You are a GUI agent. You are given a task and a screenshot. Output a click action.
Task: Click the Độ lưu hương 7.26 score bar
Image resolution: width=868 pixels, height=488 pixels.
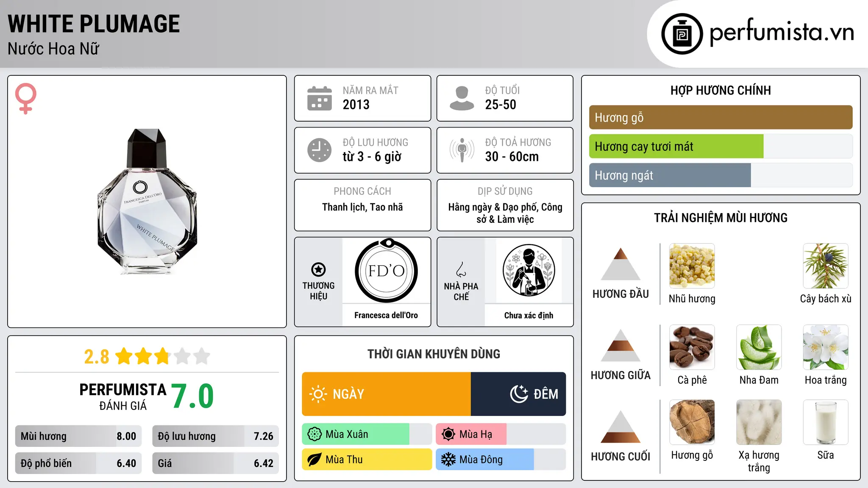point(216,436)
